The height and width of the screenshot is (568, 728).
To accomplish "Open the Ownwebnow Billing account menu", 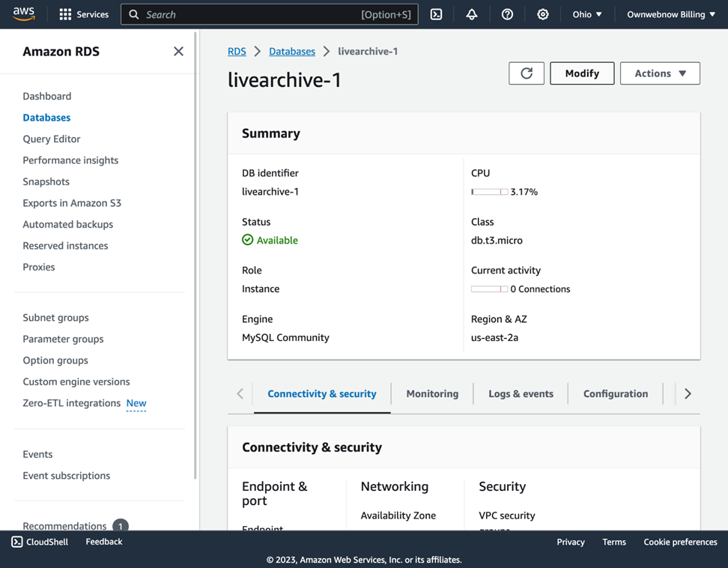I will click(670, 14).
